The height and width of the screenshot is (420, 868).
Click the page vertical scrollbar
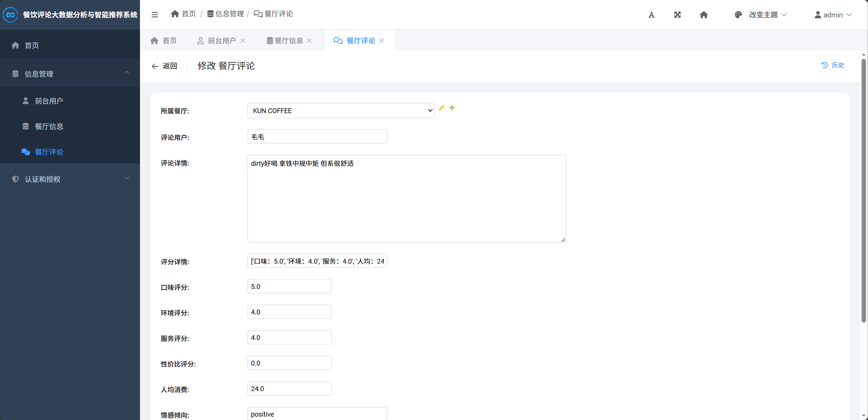863,191
